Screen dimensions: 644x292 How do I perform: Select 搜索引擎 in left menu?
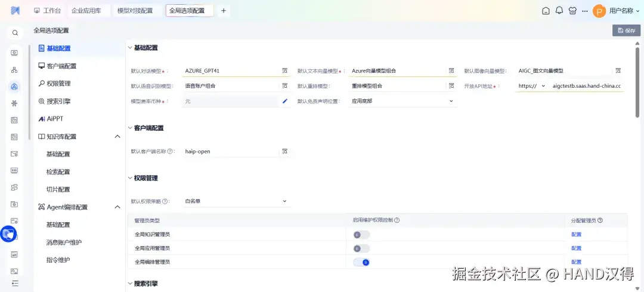coord(54,101)
